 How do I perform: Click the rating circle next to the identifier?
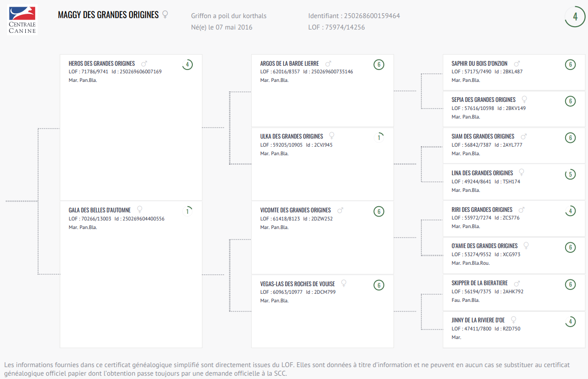point(575,17)
